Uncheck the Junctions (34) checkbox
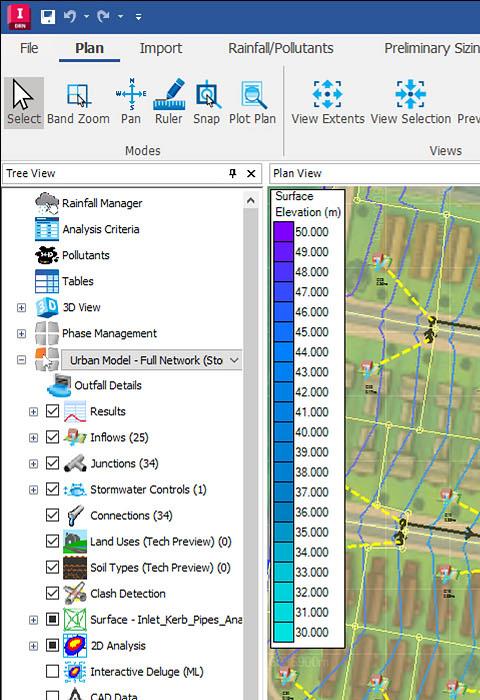This screenshot has width=480, height=700. [52, 463]
